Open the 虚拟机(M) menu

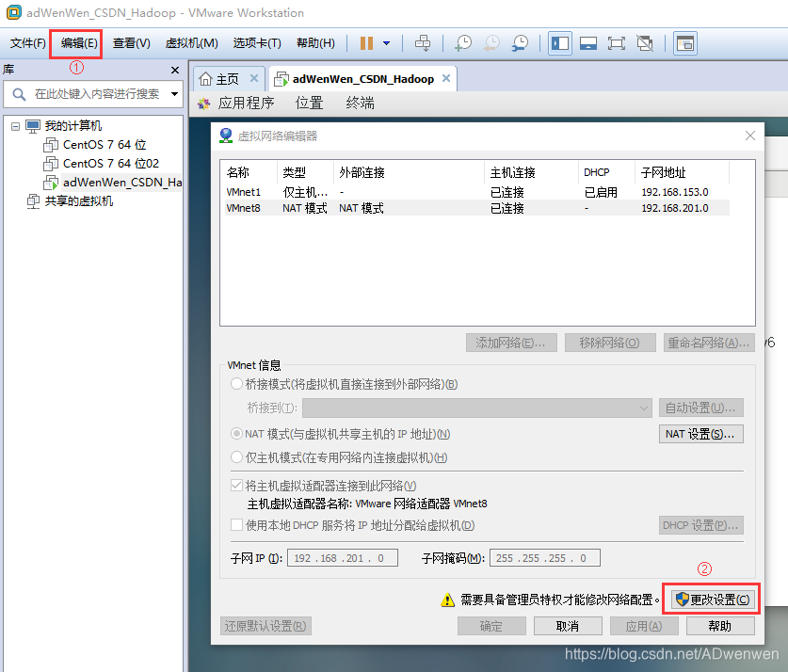pyautogui.click(x=191, y=43)
